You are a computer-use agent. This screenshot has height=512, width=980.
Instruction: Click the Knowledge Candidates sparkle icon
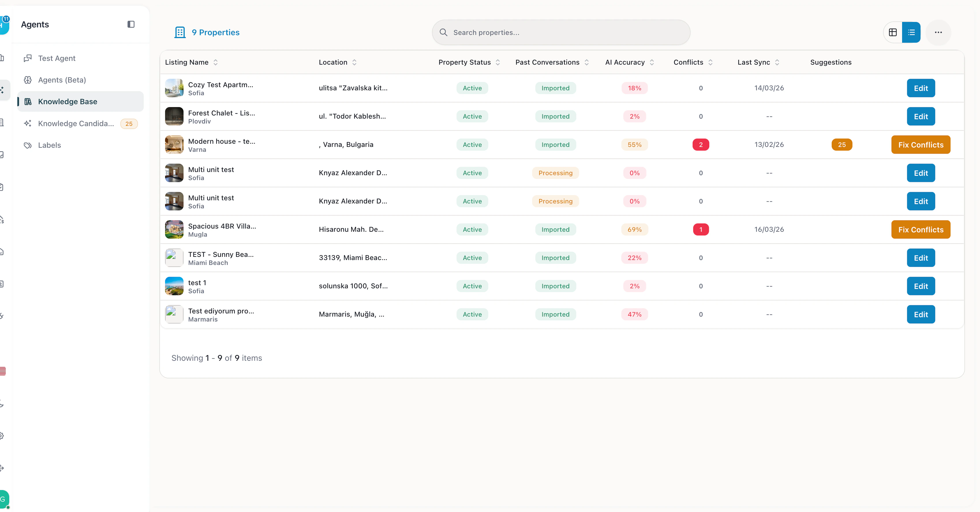click(28, 123)
